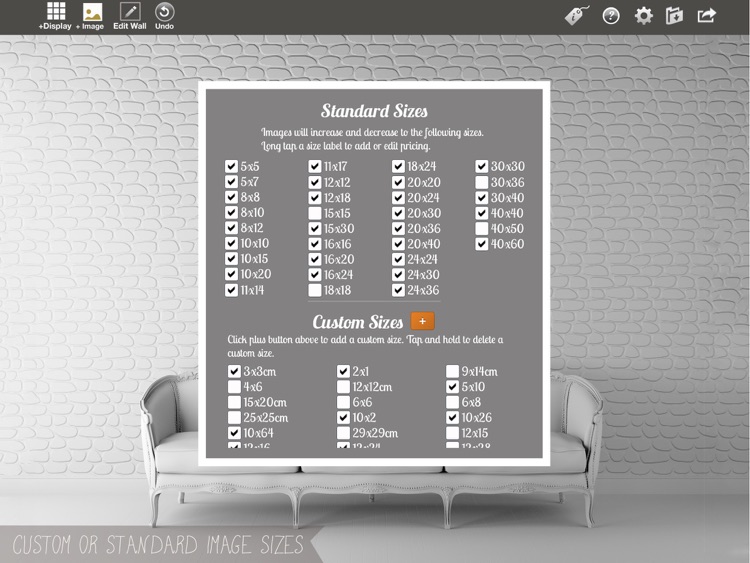Disable the 20x24 size
The image size is (750, 563).
click(398, 198)
